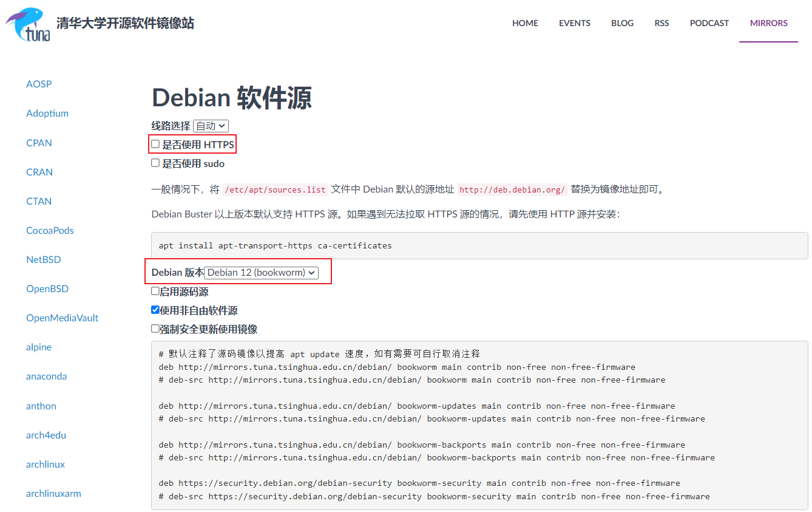Click the 清华大学开源软件镜像站 site title
This screenshot has width=812, height=512.
coord(125,23)
